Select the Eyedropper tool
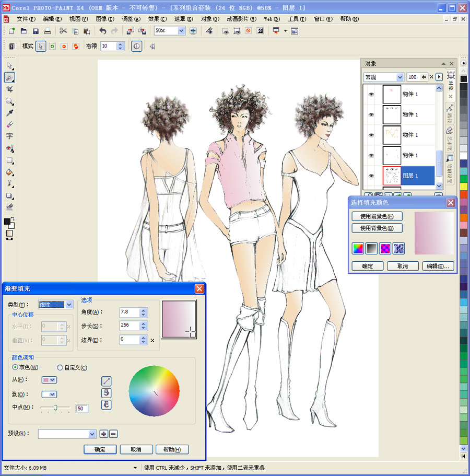 click(10, 113)
